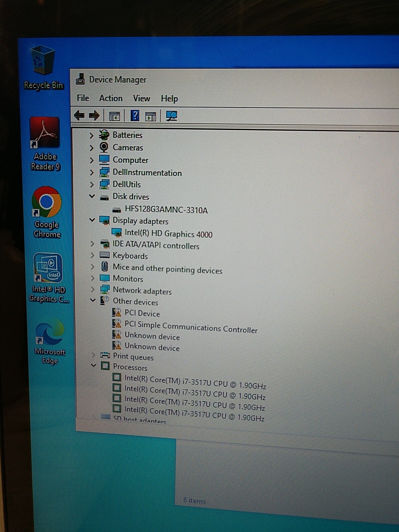399x532 pixels.
Task: Click the Back arrow in Device Manager toolbar
Action: [79, 115]
